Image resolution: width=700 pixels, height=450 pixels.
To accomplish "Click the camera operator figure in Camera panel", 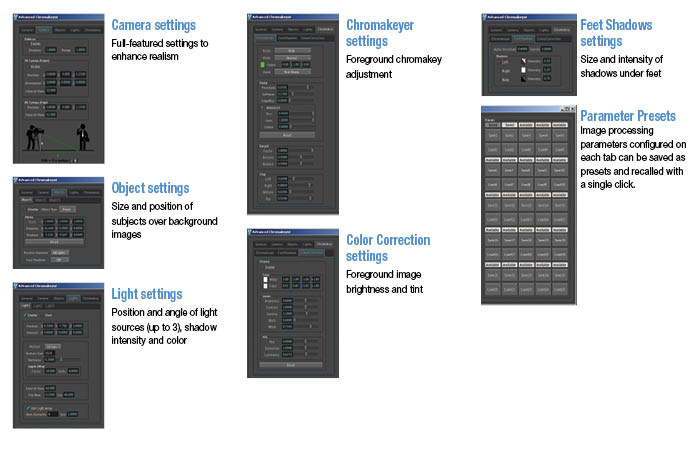I will point(35,137).
